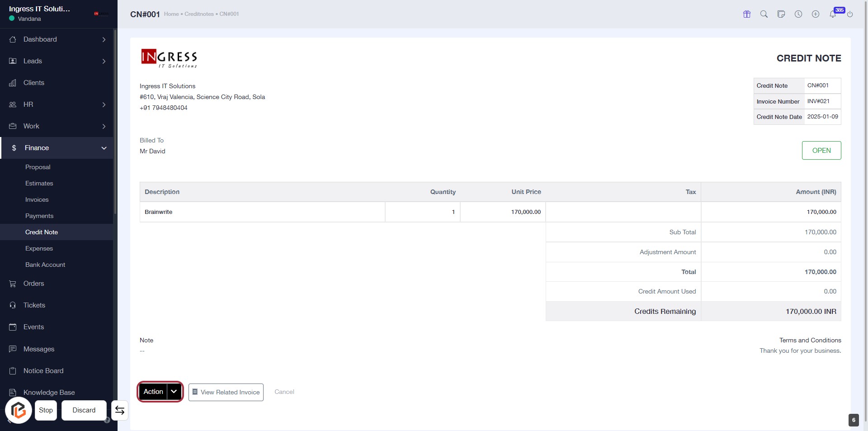Click View Related Invoice button

click(226, 392)
